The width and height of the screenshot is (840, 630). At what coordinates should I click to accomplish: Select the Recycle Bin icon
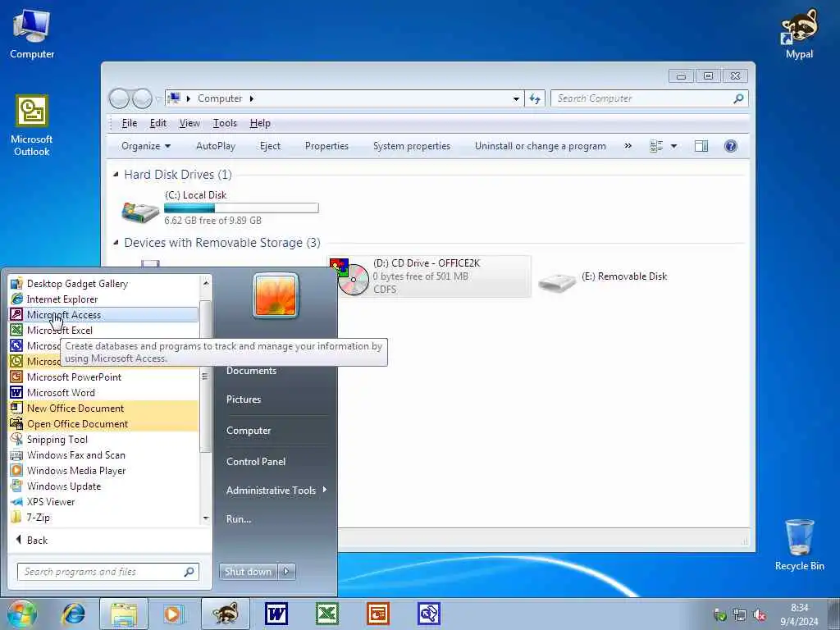799,545
